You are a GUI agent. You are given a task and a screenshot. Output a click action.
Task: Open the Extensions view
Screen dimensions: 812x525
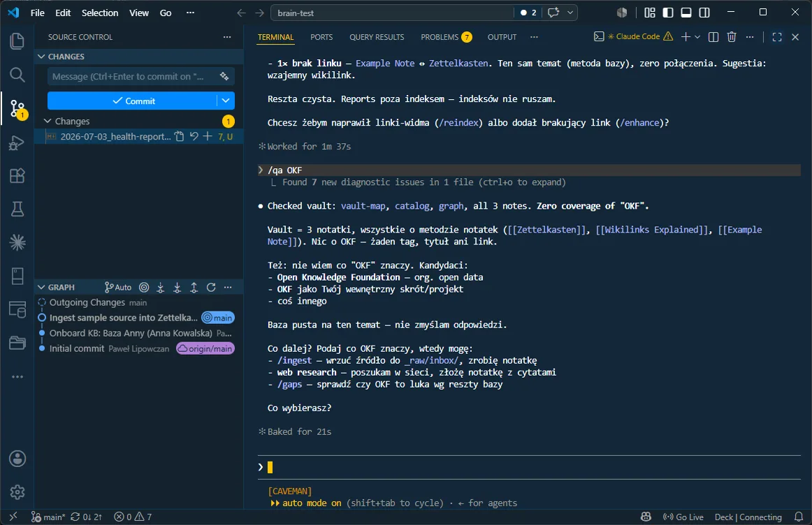pos(17,176)
